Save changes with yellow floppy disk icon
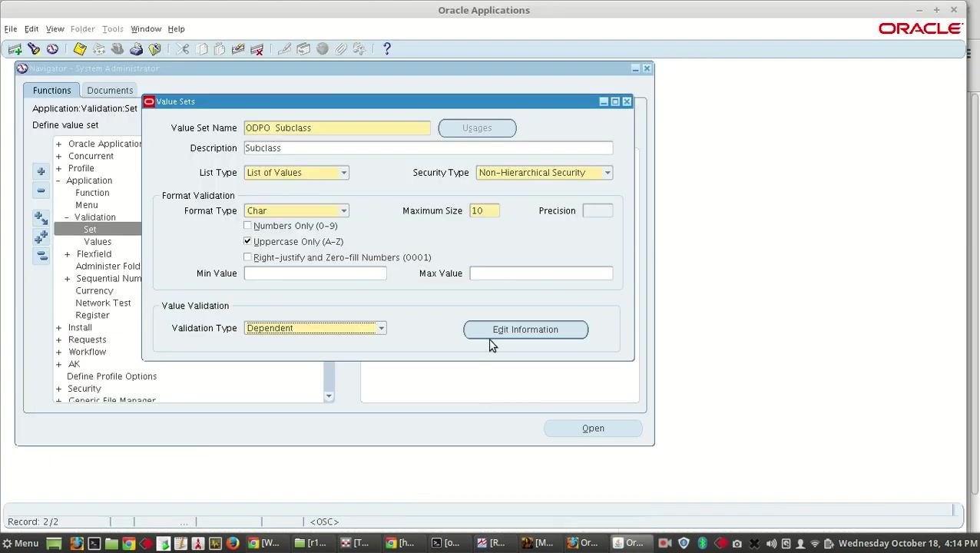 pyautogui.click(x=80, y=49)
